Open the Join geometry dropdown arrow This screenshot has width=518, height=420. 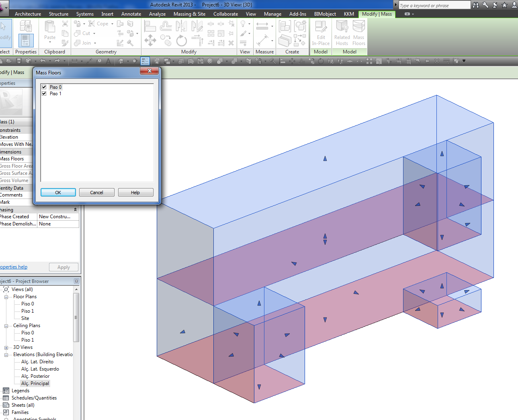point(95,43)
